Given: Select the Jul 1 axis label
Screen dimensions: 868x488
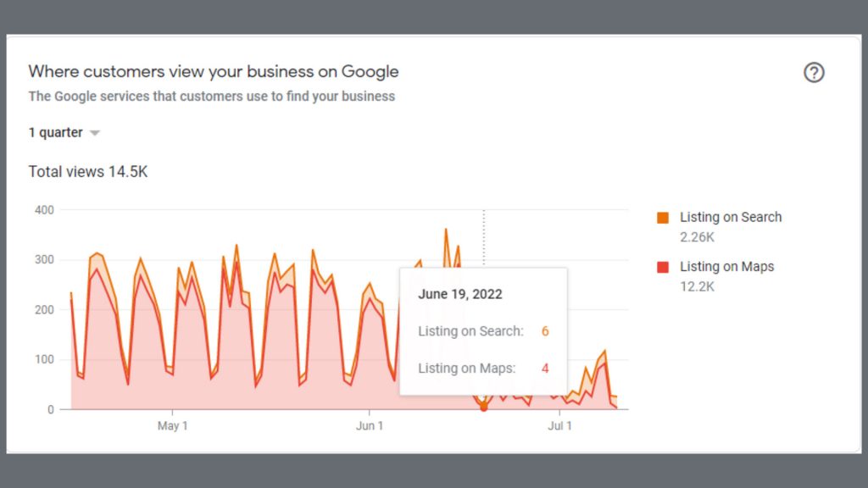Looking at the screenshot, I should point(559,426).
